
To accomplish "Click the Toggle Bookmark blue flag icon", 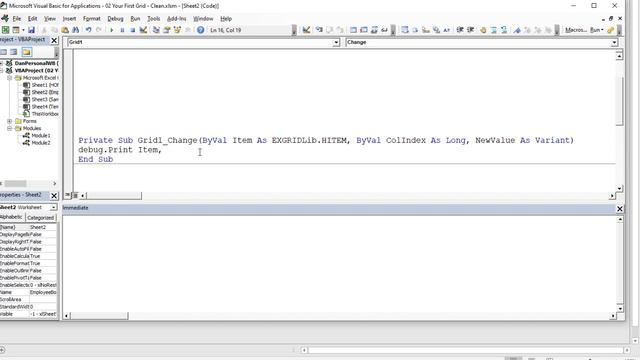I will [x=517, y=30].
